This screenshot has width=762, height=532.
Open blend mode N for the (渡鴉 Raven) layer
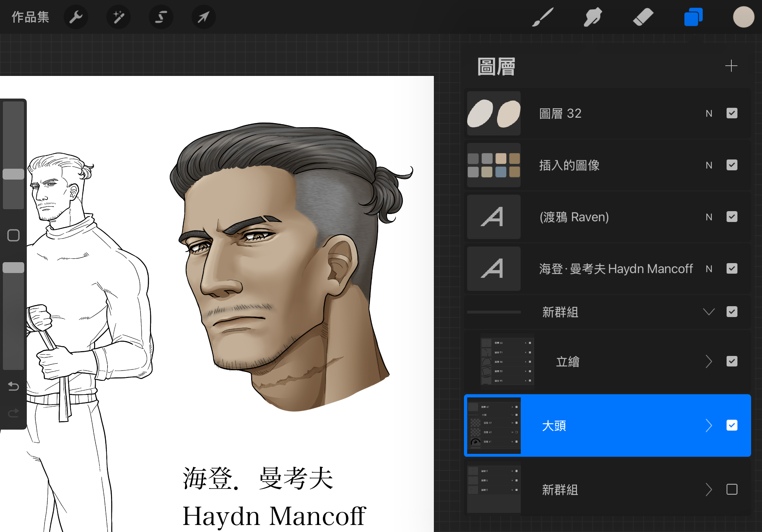click(x=709, y=217)
